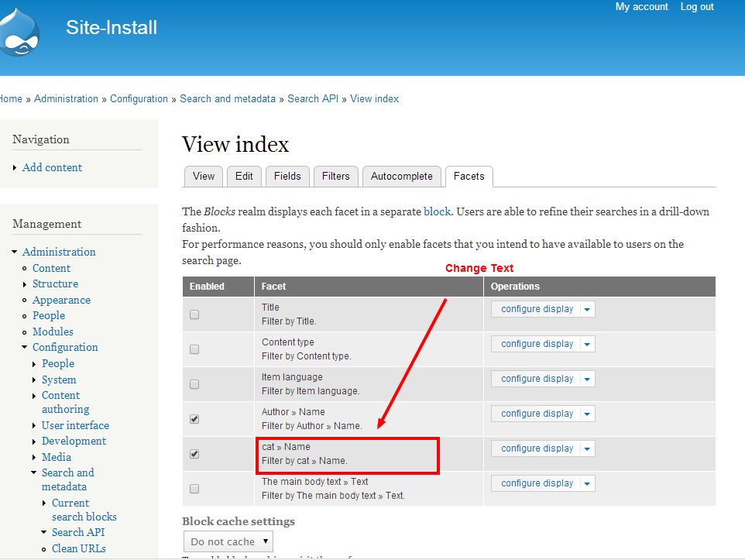This screenshot has width=745, height=560.
Task: Open operations dropdown arrow for cat » Name
Action: pyautogui.click(x=587, y=448)
